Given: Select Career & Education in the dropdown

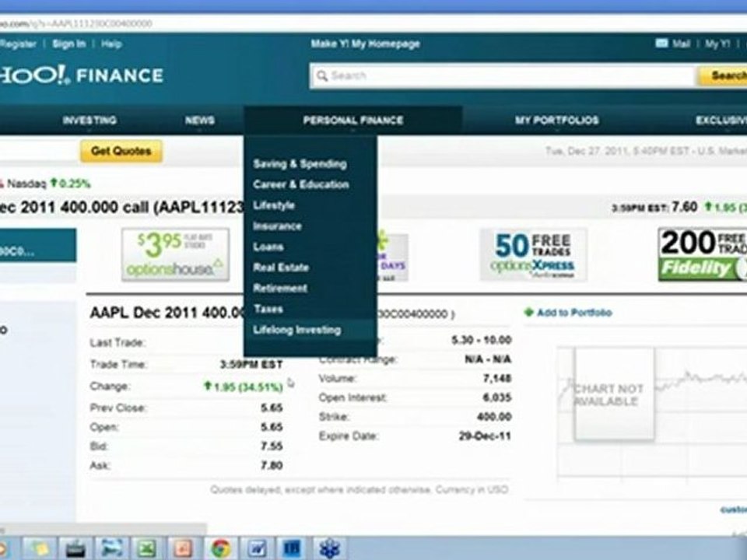Looking at the screenshot, I should click(300, 185).
